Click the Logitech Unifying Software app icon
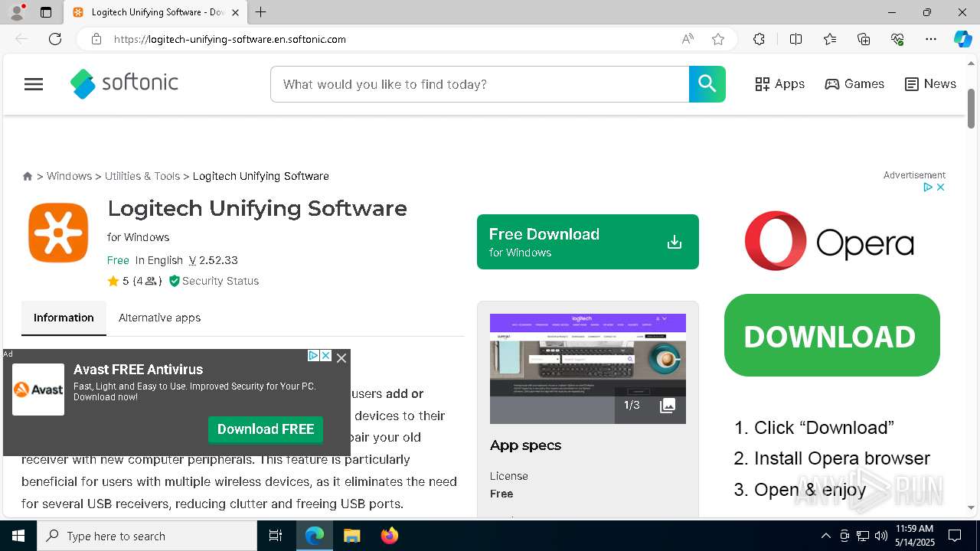The height and width of the screenshot is (551, 980). click(x=58, y=233)
